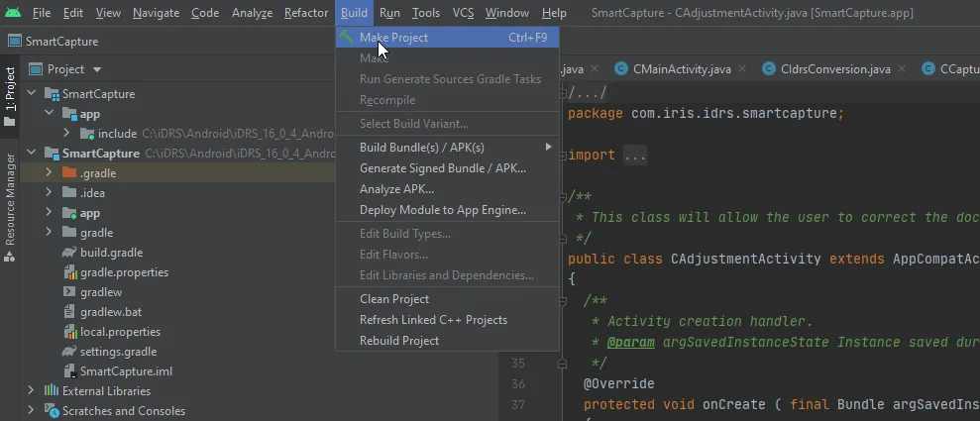Viewport: 980px width, 421px height.
Task: Click the Android Studio logo icon
Action: 12,13
